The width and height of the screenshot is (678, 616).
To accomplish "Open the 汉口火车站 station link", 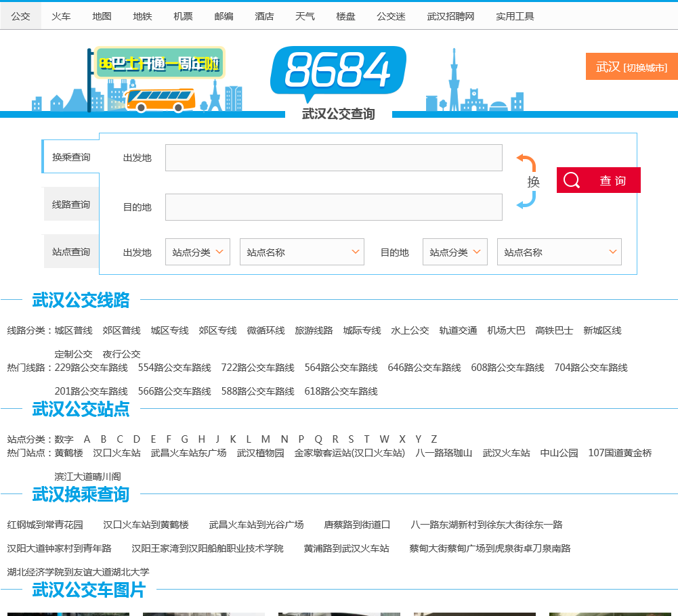I will [116, 453].
